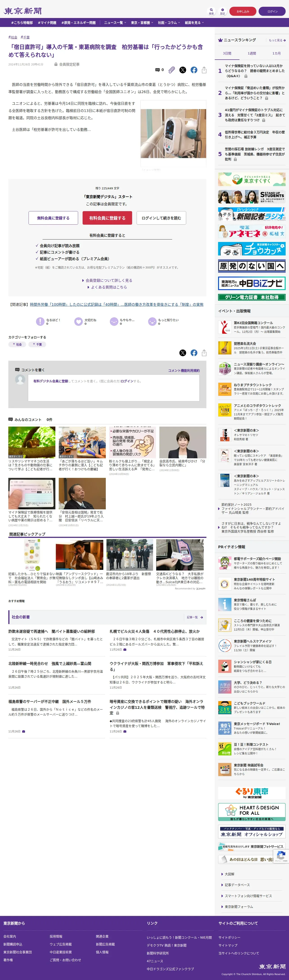This screenshot has width=289, height=980.
Task: Open share icon above comment box
Action: click(x=204, y=353)
